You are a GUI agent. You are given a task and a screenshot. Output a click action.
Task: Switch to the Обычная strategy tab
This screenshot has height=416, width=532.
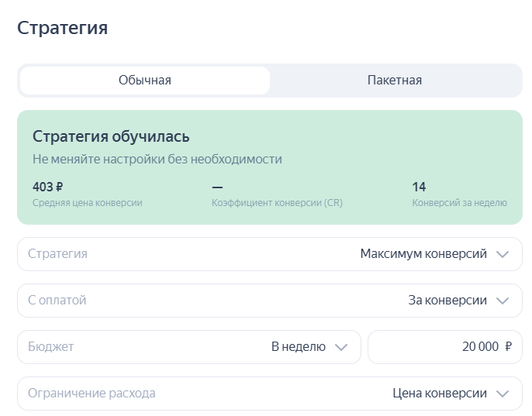pyautogui.click(x=145, y=81)
